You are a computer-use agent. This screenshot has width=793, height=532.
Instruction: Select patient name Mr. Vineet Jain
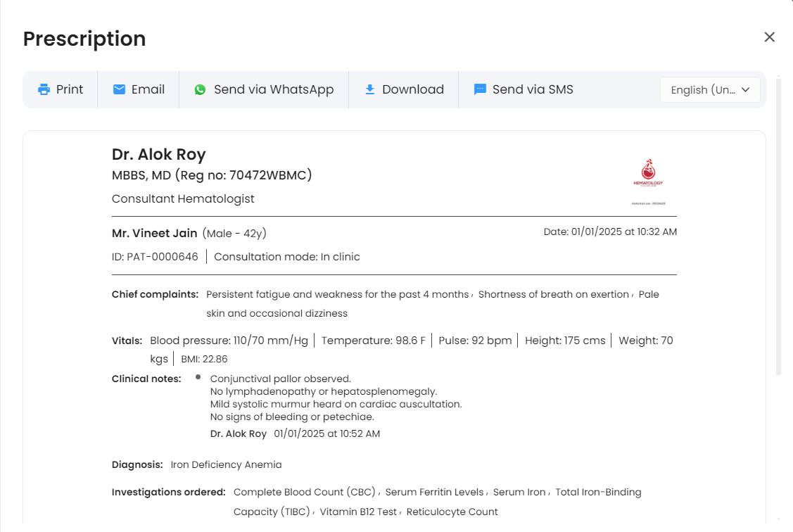tap(155, 233)
